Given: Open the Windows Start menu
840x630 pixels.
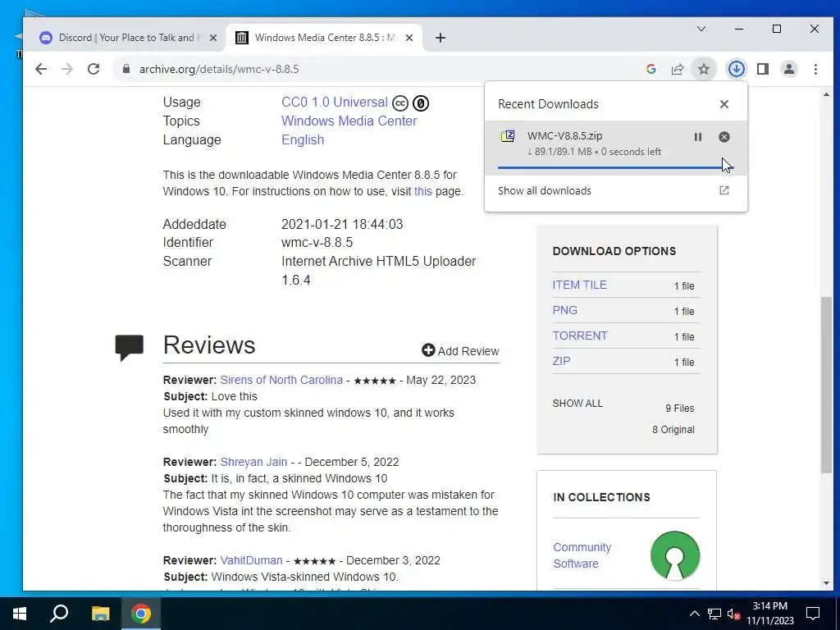Looking at the screenshot, I should pyautogui.click(x=20, y=614).
